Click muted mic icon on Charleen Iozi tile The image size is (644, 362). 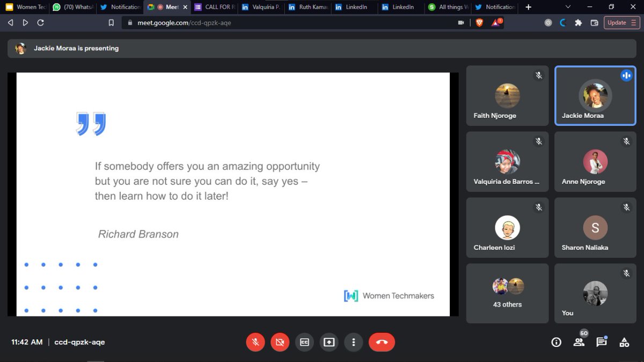click(x=538, y=207)
